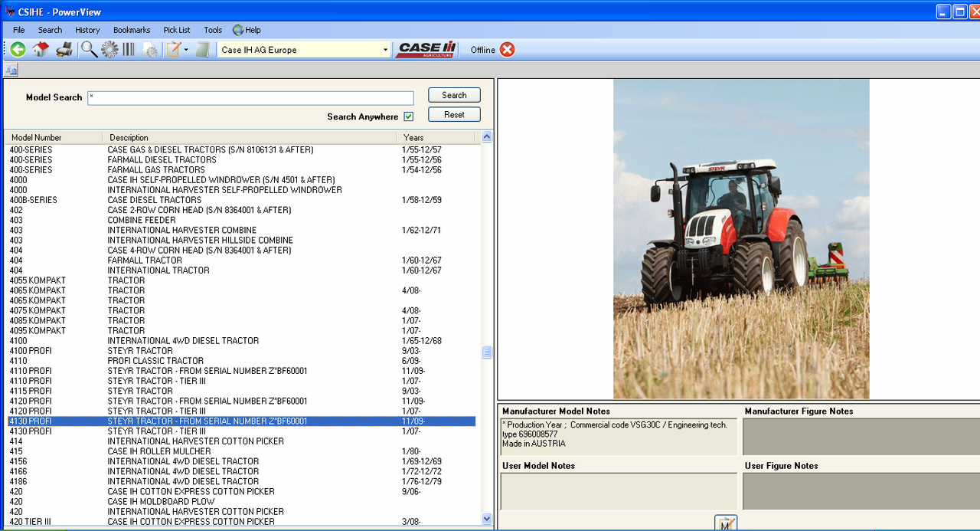This screenshot has height=531, width=980.
Task: Select 4000 Case IH Self-Propelled Windrower row
Action: (x=240, y=180)
